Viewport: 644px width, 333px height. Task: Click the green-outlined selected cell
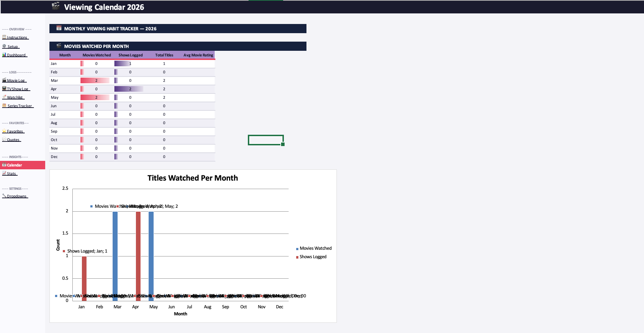click(266, 140)
